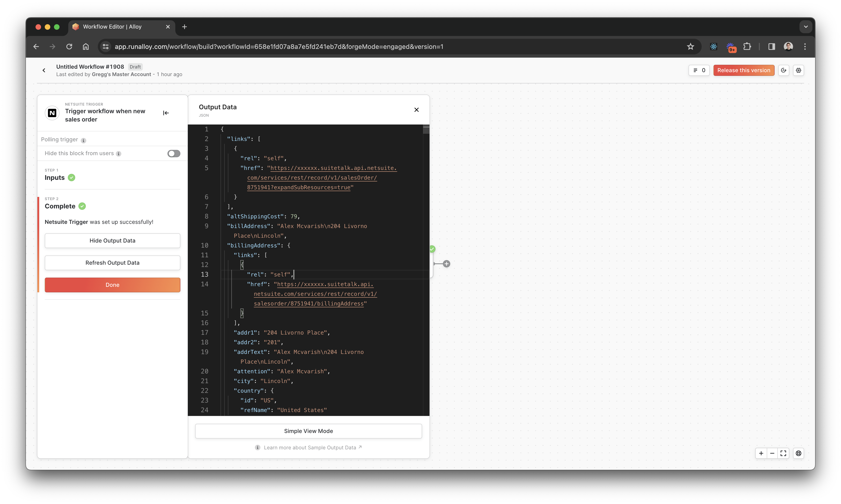The image size is (841, 504).
Task: Click the "addr1" line in JSON
Action: (282, 332)
